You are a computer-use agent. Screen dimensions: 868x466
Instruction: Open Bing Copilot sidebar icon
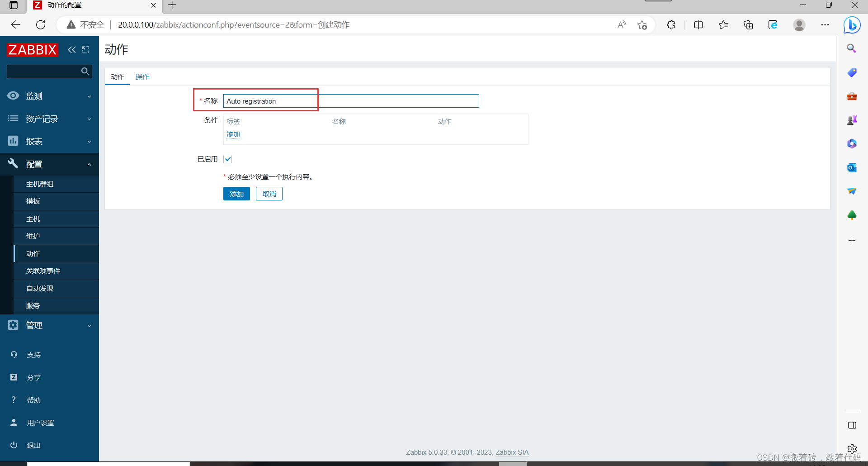852,25
